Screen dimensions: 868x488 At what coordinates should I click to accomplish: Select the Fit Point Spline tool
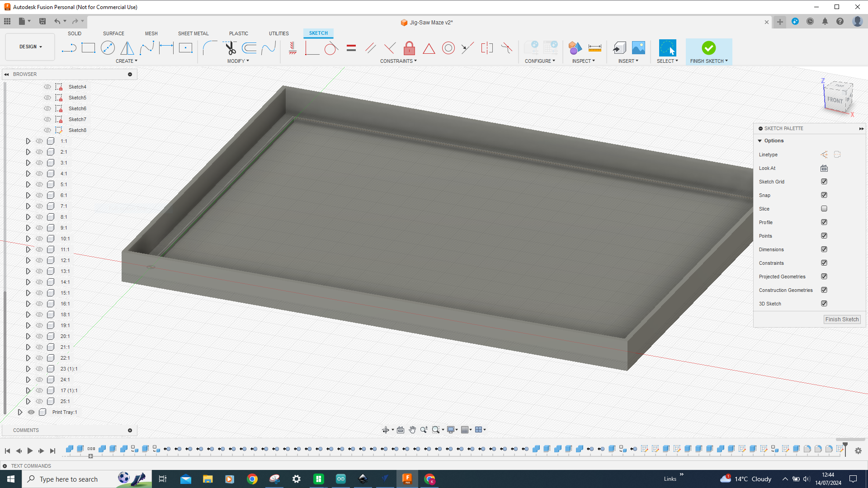[x=146, y=48]
